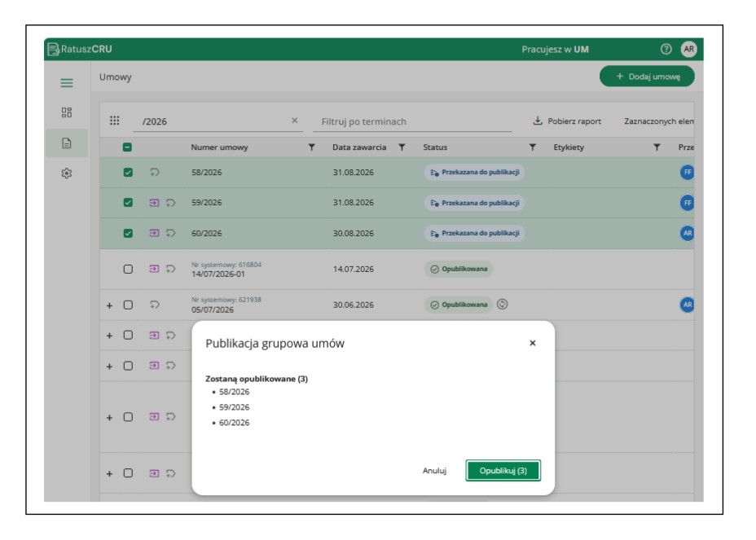Click the Filtruj po terminach field
This screenshot has width=756, height=540.
pos(412,121)
